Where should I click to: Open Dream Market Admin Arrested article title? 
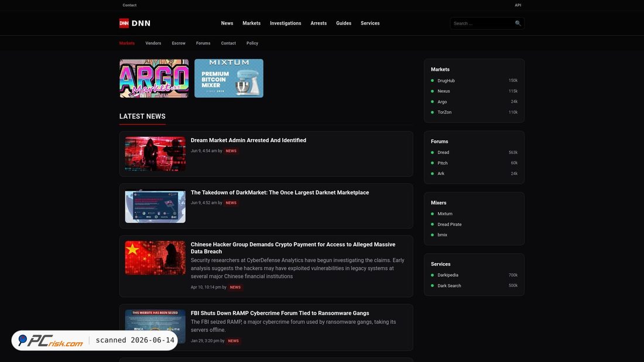248,140
